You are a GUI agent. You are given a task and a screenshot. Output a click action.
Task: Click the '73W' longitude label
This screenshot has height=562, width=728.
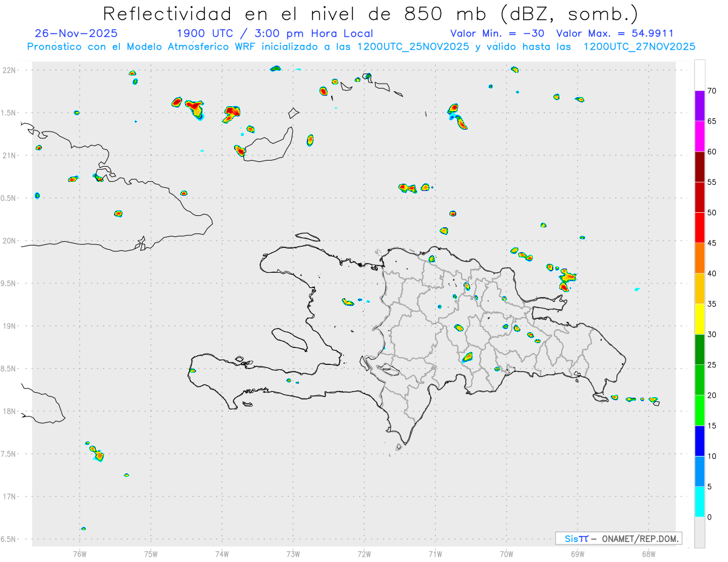point(293,554)
